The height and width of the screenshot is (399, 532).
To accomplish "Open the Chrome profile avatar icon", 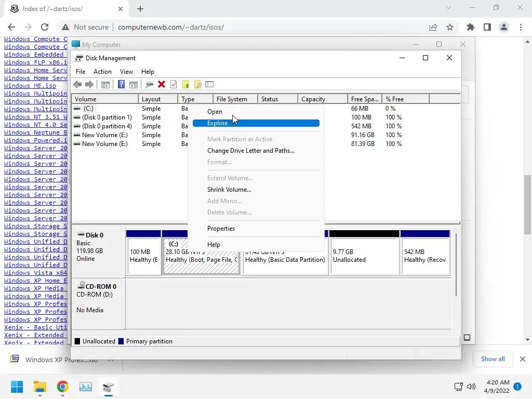I will [x=504, y=27].
